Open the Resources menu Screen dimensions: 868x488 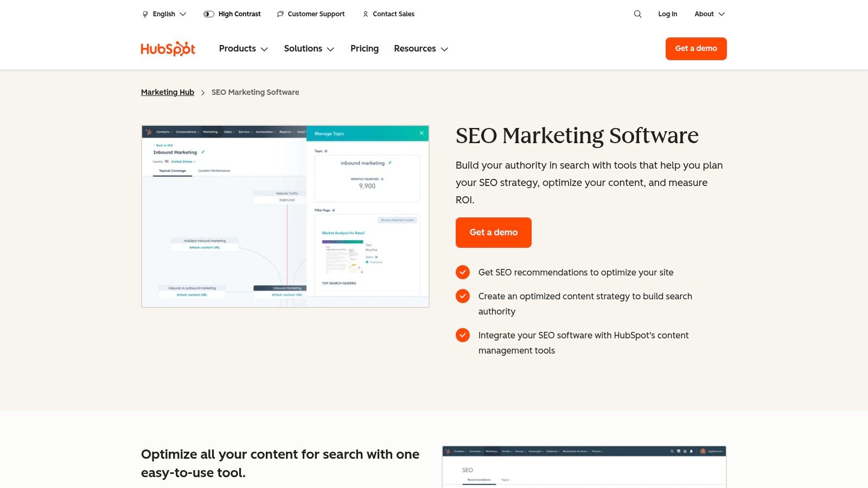(421, 49)
